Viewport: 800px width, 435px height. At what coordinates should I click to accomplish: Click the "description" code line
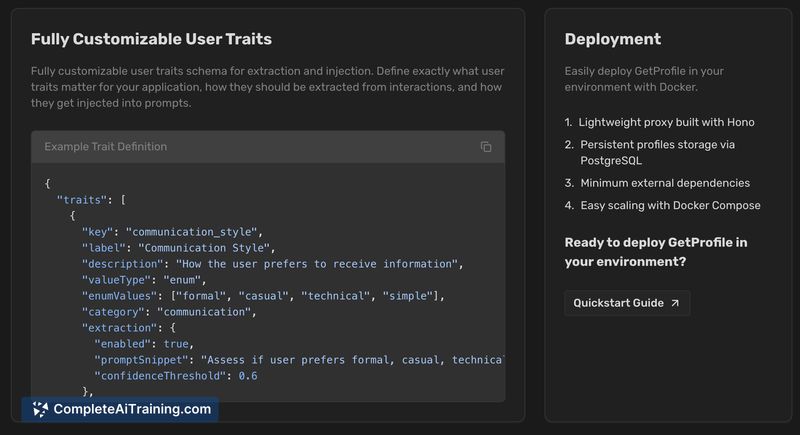[272, 264]
